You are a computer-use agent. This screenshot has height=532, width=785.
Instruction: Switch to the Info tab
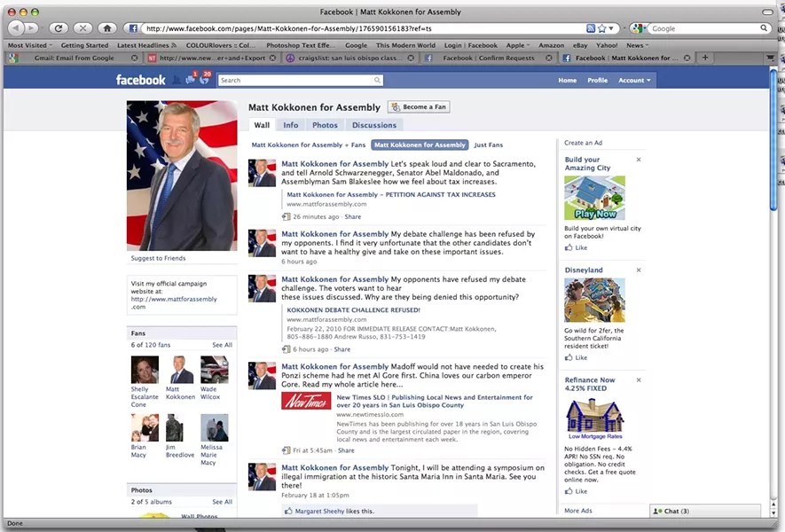291,125
